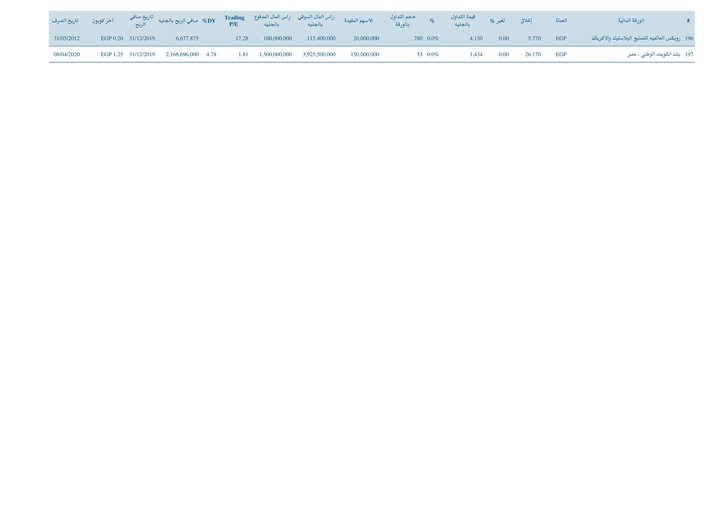Click row number 197
Screen dimensions: 720x509
pos(689,54)
